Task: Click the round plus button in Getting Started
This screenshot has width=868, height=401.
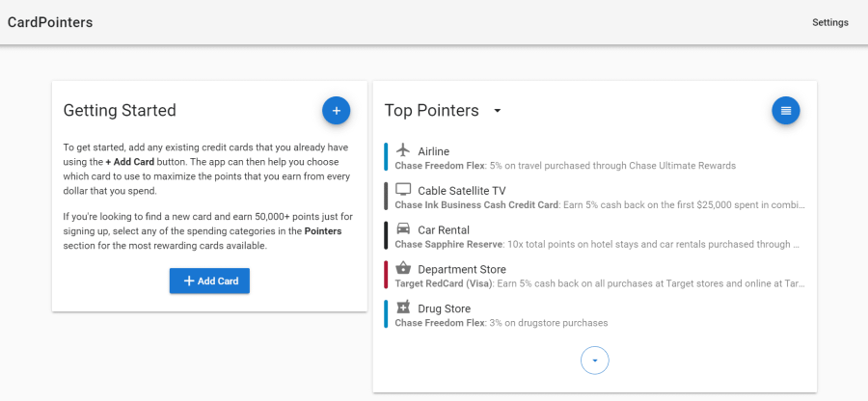Action: coord(336,111)
